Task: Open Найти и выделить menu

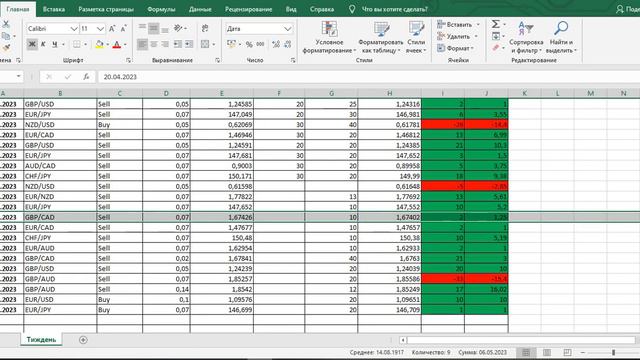Action: pos(561,37)
